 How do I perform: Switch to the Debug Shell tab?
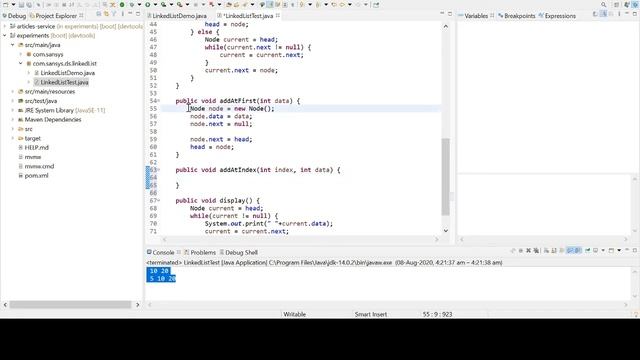pyautogui.click(x=238, y=252)
